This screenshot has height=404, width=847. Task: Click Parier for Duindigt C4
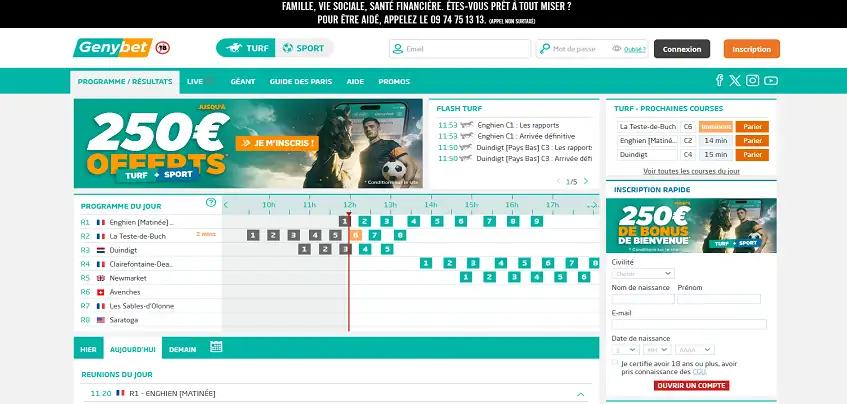tap(752, 155)
